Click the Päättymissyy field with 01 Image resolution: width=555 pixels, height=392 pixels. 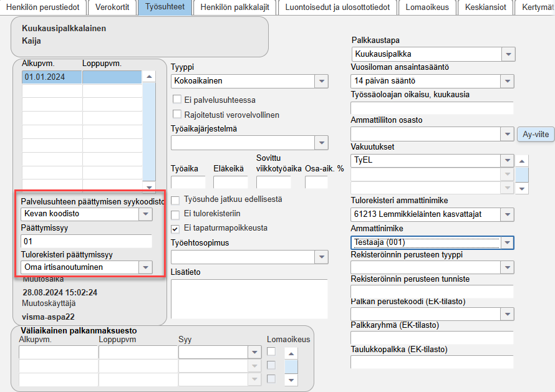pos(86,241)
